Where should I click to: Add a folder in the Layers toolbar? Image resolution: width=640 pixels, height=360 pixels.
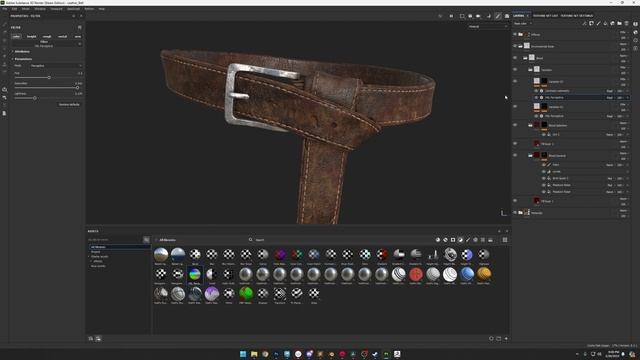pos(619,24)
